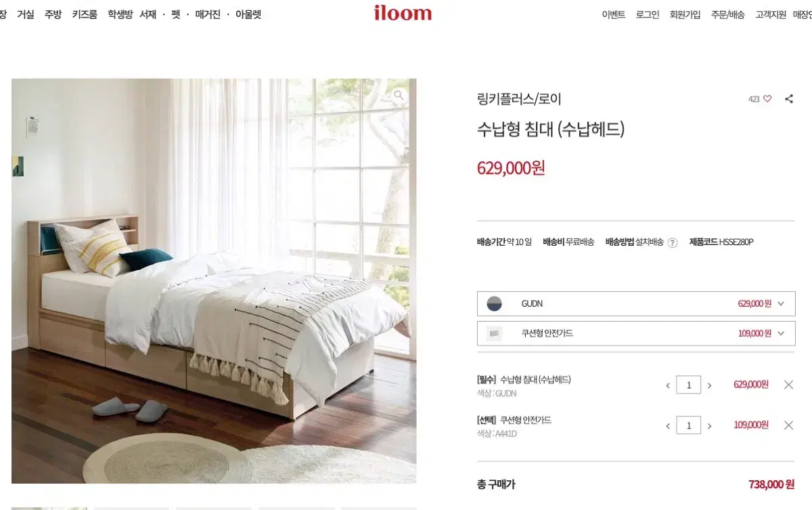The image size is (812, 510).
Task: Open the 키즈룸 menu category
Action: click(85, 14)
